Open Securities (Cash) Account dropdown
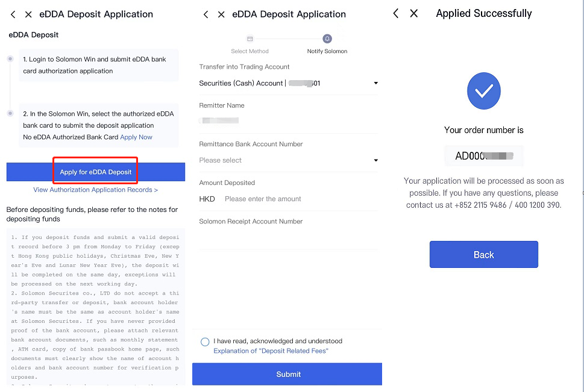 pyautogui.click(x=376, y=83)
